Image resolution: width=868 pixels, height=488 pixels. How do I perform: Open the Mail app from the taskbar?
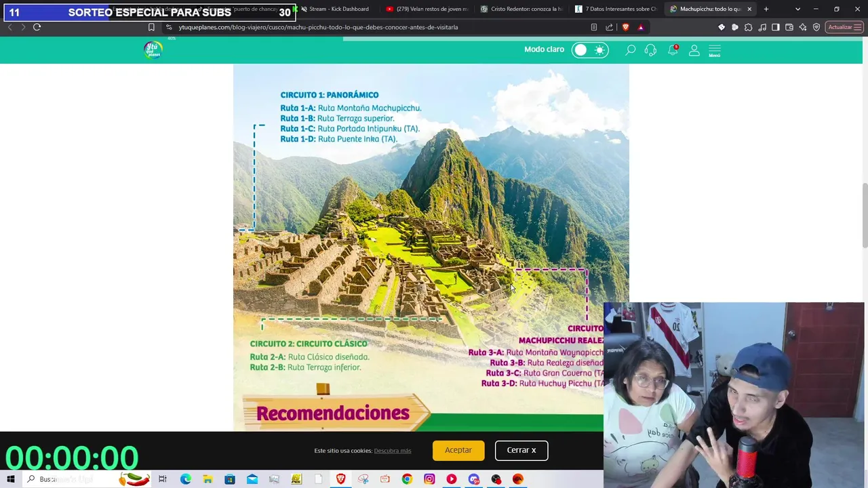click(x=252, y=479)
